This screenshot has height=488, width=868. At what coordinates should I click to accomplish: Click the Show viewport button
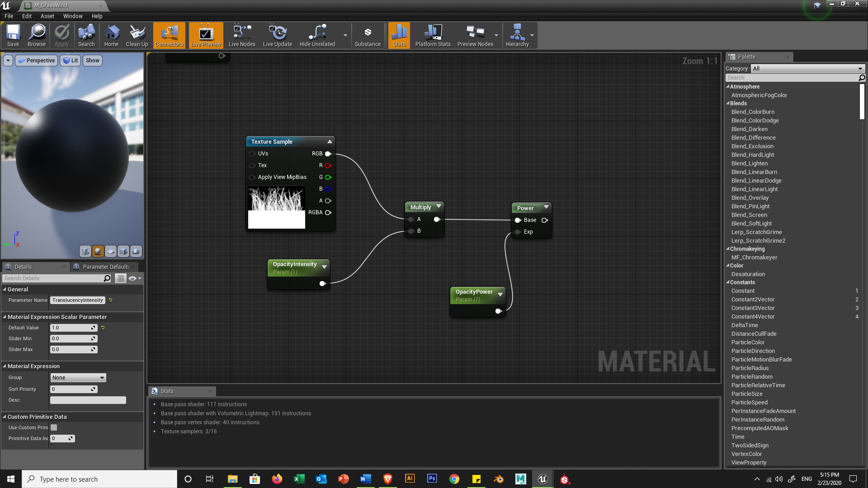tap(92, 61)
